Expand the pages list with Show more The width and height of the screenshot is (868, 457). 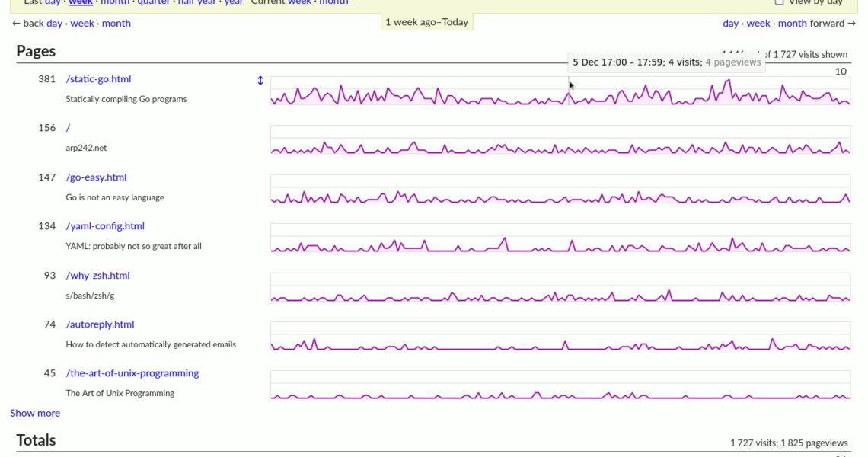(x=35, y=413)
